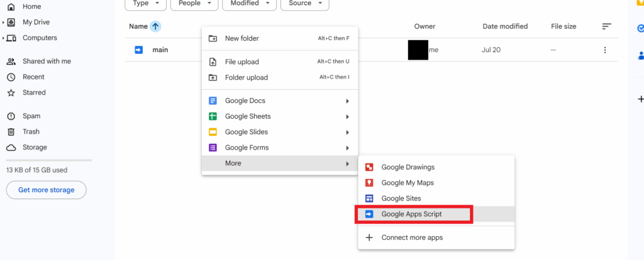The height and width of the screenshot is (260, 644).
Task: Select the main script file row
Action: coord(371,50)
